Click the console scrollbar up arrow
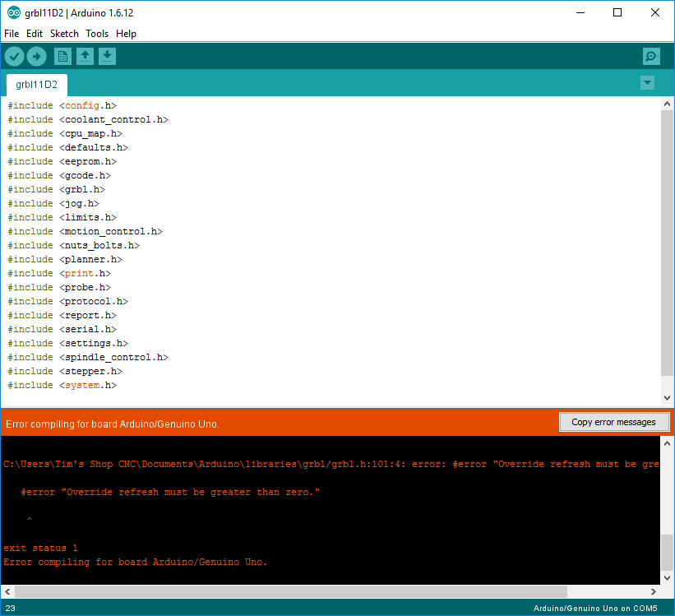This screenshot has height=616, width=675. pos(668,443)
